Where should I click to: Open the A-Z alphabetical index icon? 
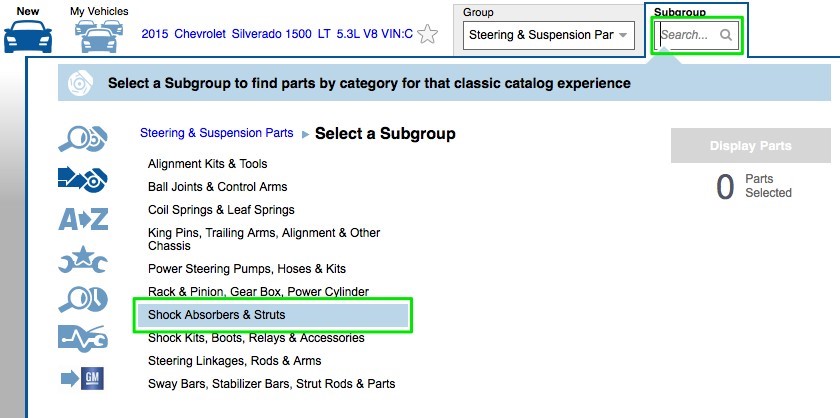click(x=83, y=219)
